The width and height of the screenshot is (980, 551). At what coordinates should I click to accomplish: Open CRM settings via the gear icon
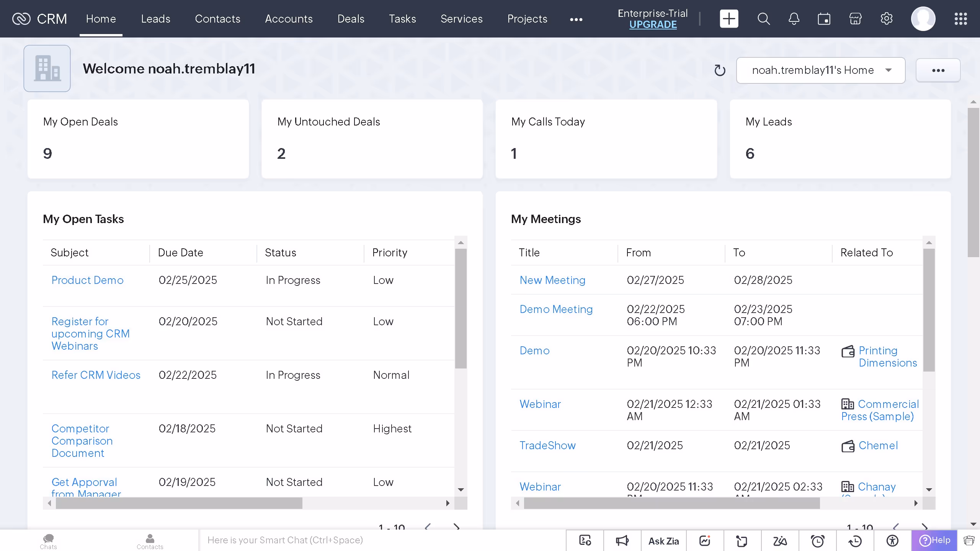886,18
